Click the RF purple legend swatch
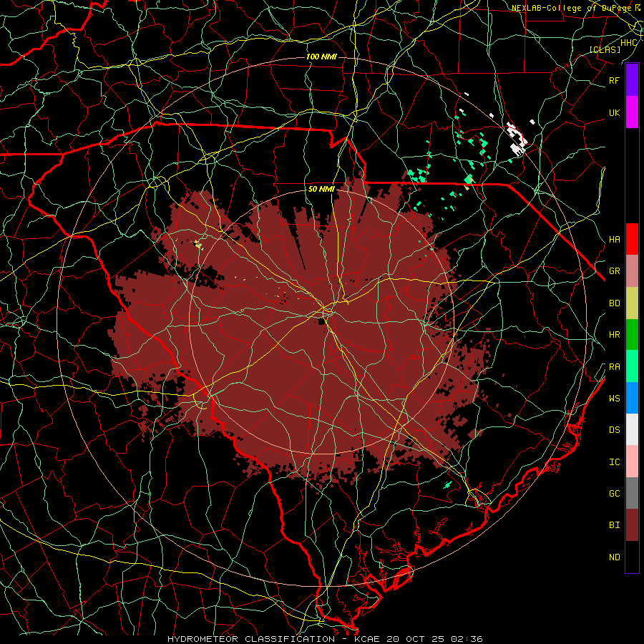The height and width of the screenshot is (644, 644). [632, 80]
